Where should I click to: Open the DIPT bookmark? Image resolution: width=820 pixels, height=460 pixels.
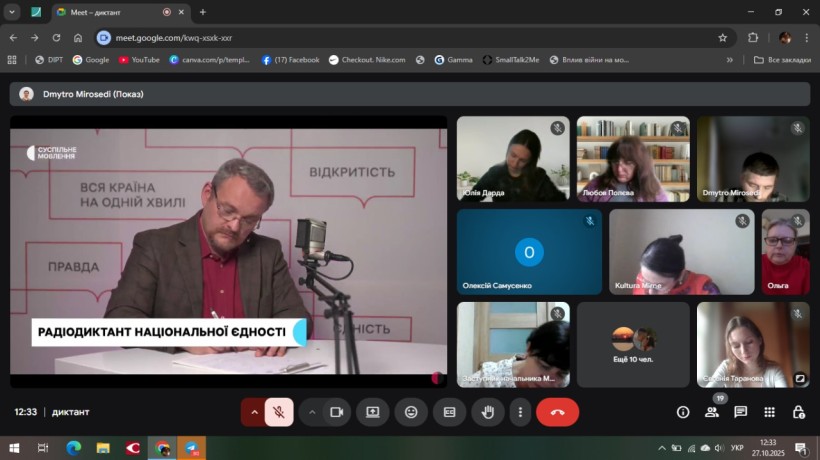pos(49,60)
